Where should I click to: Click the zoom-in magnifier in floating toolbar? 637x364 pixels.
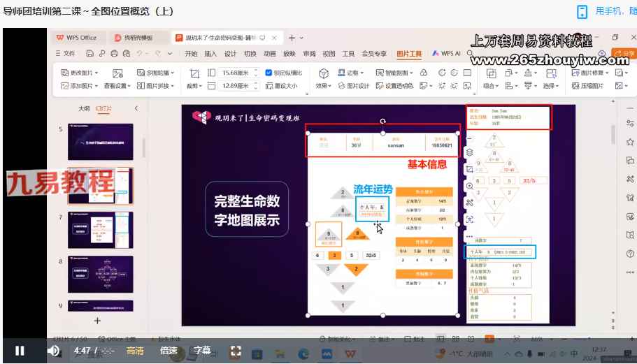coord(470,187)
